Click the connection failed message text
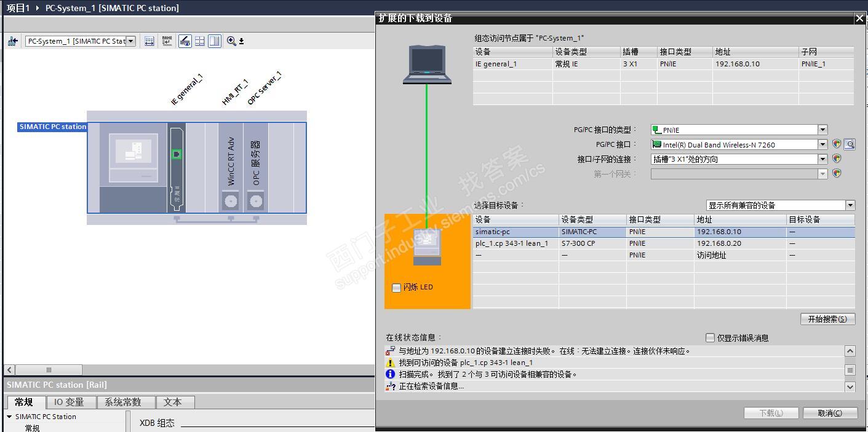Image resolution: width=868 pixels, height=432 pixels. [544, 351]
